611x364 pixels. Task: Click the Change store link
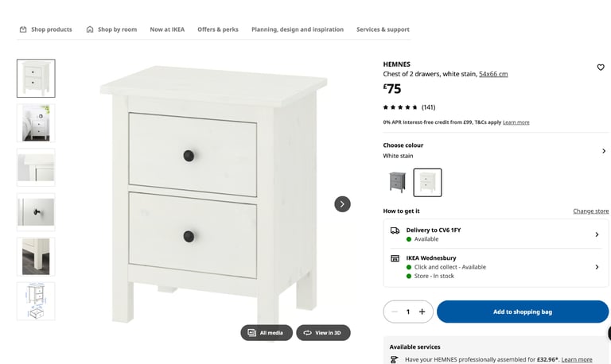coord(591,211)
